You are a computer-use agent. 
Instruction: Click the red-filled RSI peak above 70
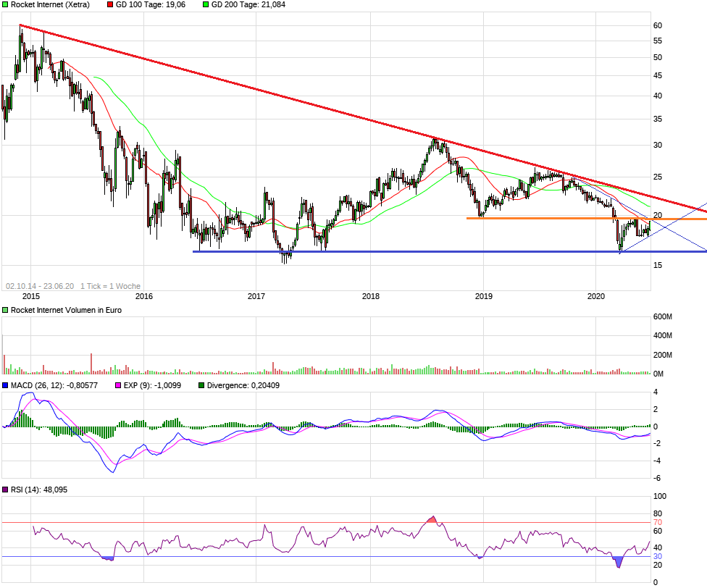point(432,520)
